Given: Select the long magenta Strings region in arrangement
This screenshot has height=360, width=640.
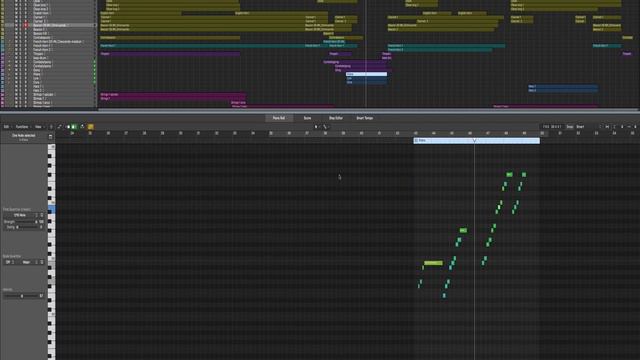Looking at the screenshot, I should (173, 95).
